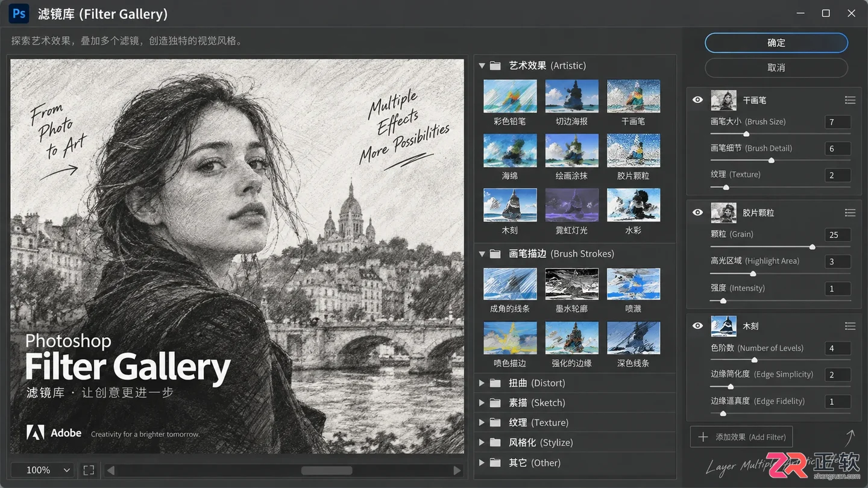Click 添加效果 (Add Filter) button

click(x=742, y=437)
